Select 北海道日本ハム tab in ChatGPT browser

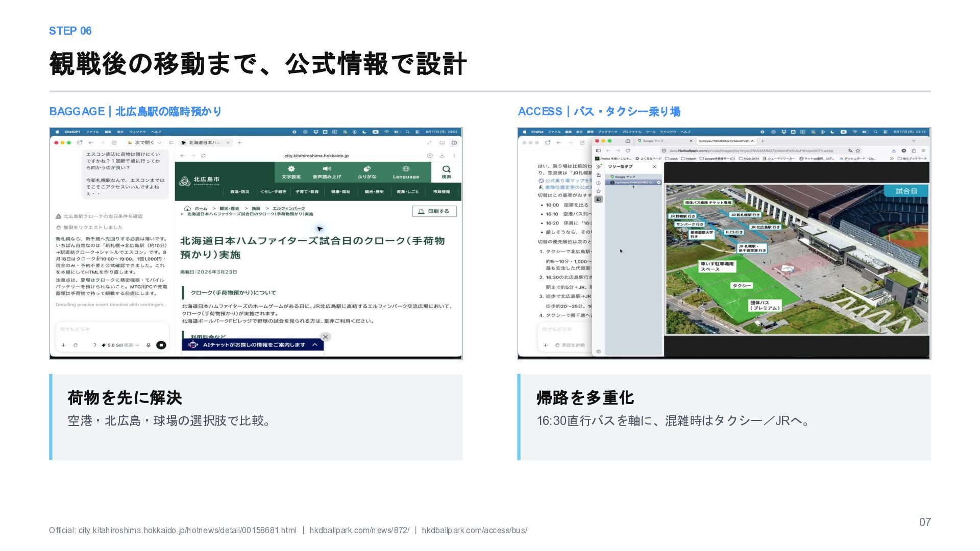[205, 143]
